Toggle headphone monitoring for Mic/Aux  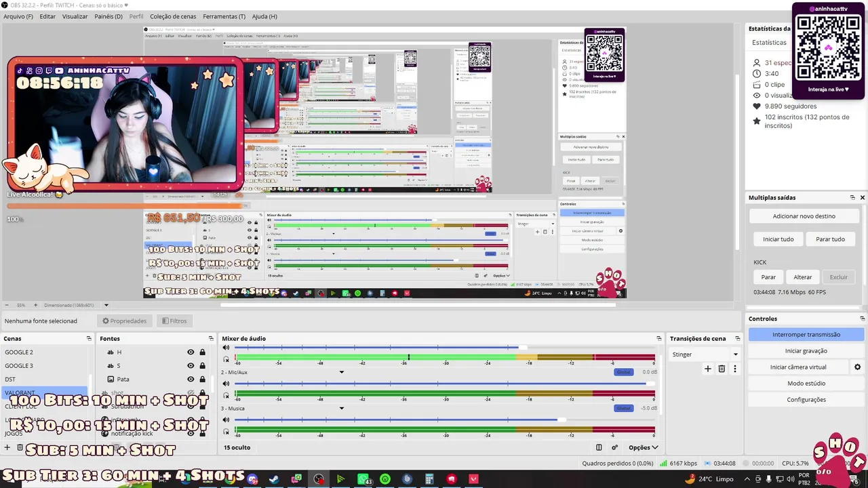(226, 394)
